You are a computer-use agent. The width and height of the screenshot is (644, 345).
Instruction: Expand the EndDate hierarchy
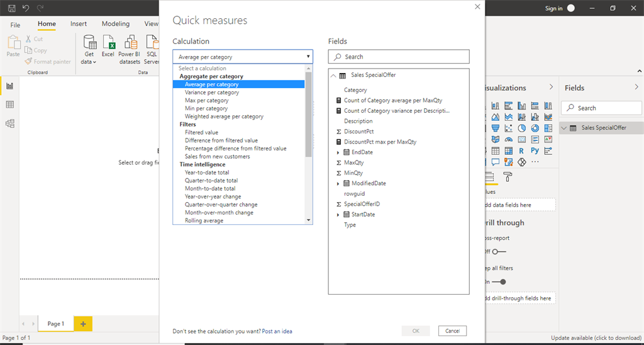point(338,152)
